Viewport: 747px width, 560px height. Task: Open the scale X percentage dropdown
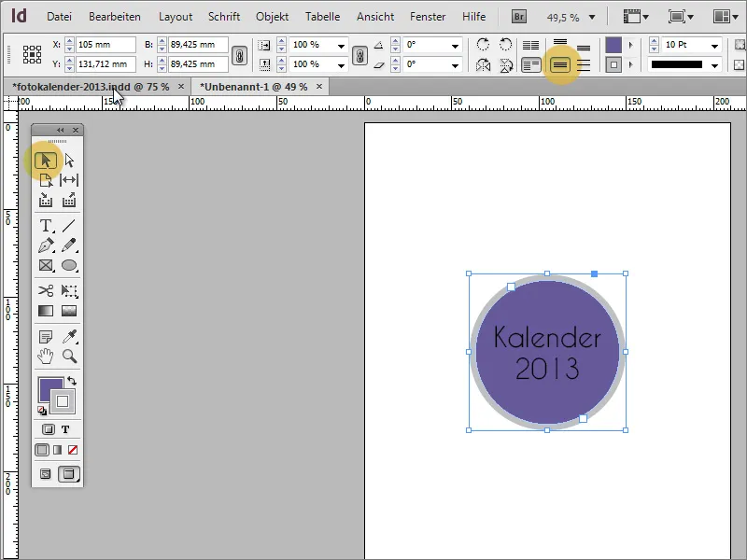(x=341, y=46)
